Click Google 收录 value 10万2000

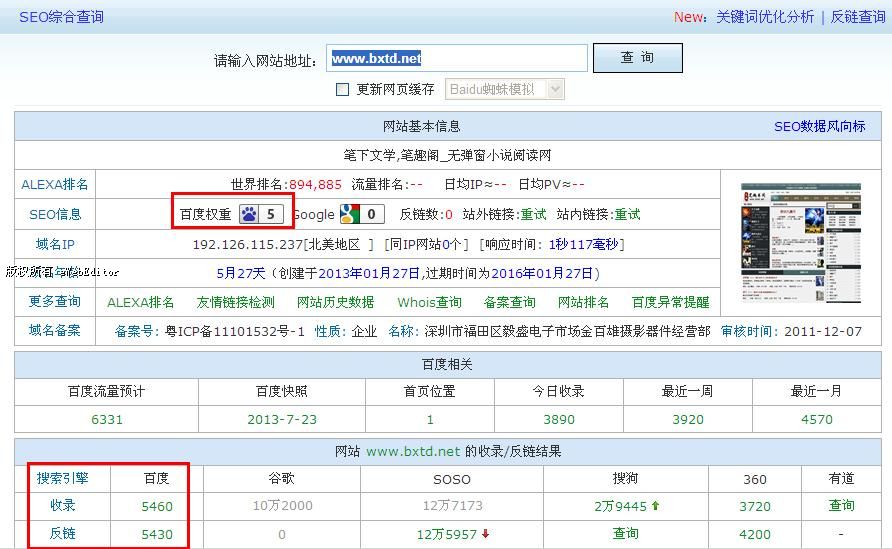(283, 506)
